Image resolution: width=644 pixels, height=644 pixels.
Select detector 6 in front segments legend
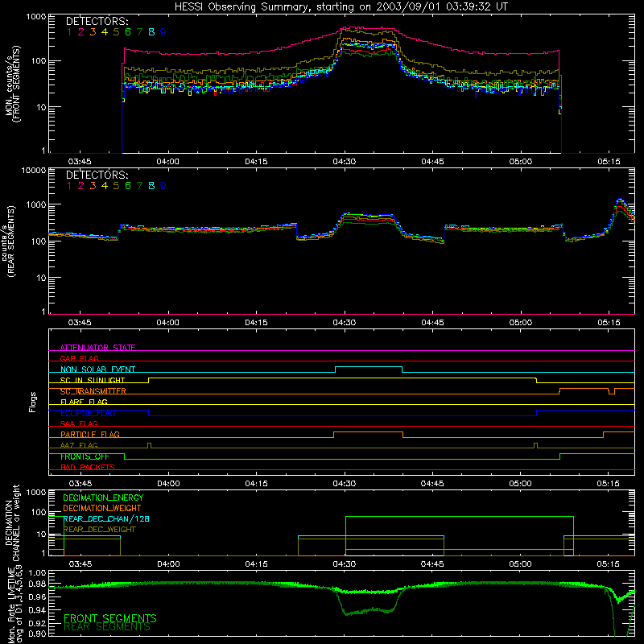click(128, 32)
